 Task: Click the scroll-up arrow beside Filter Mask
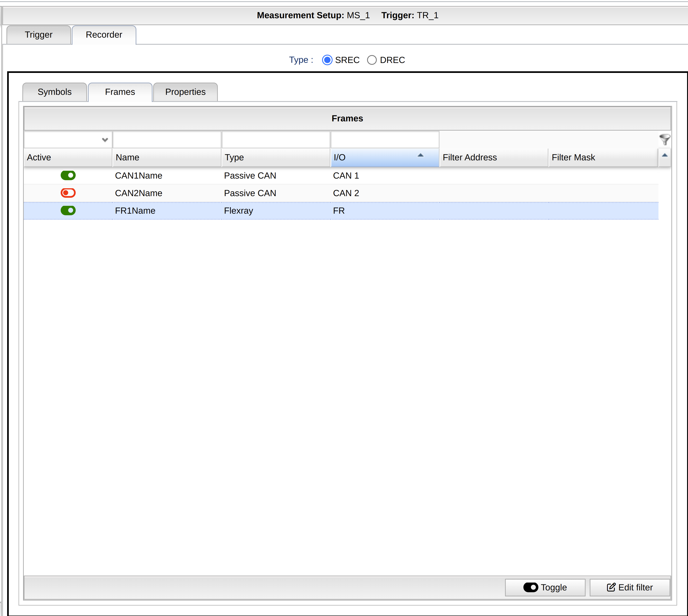[665, 155]
